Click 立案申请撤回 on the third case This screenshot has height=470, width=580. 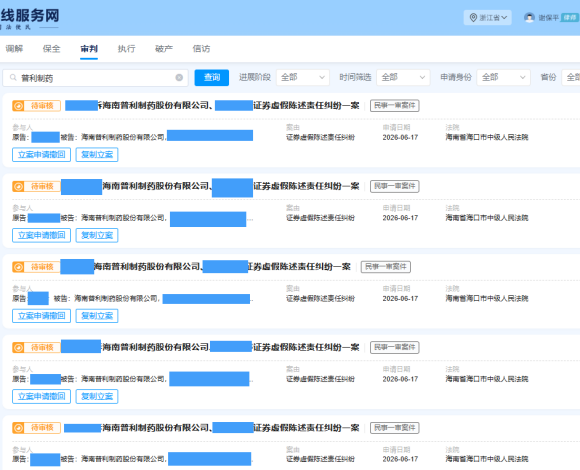41,316
